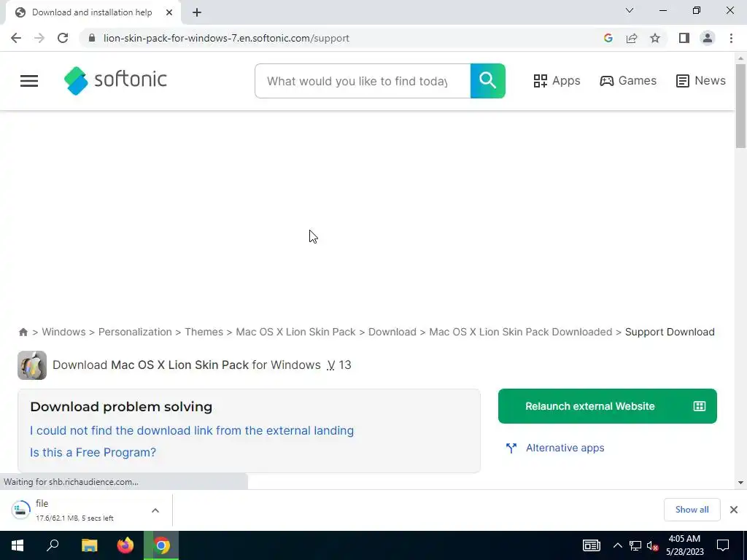Click the page vertical scrollbar thumb

[x=740, y=106]
